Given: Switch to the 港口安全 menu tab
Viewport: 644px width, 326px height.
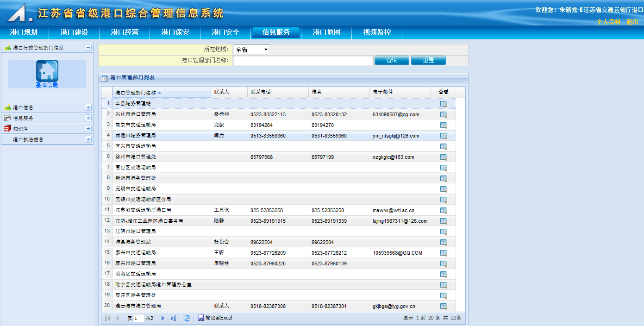Looking at the screenshot, I should pyautogui.click(x=225, y=32).
